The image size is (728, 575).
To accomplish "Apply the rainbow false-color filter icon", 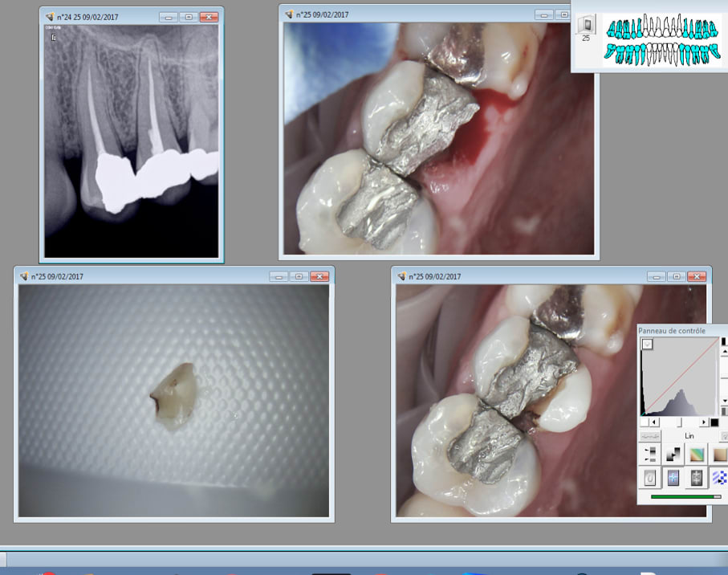I will pos(697,455).
